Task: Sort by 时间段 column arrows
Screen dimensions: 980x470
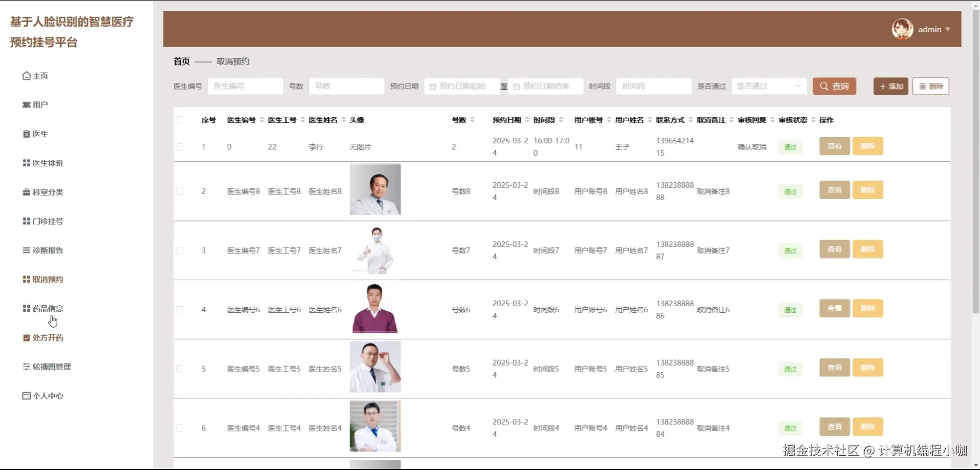Action: coord(561,120)
